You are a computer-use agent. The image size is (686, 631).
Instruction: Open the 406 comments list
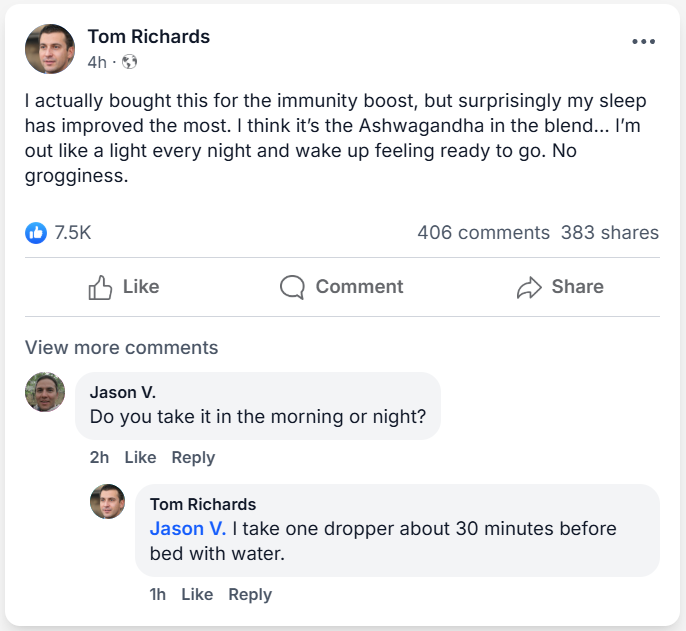coord(483,233)
